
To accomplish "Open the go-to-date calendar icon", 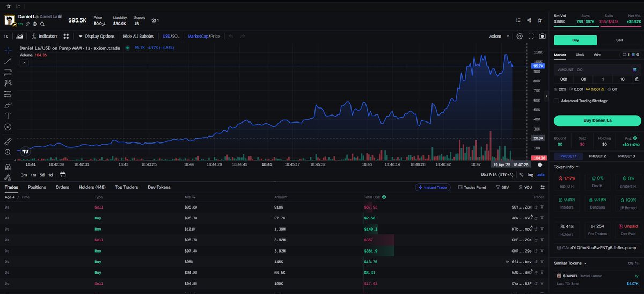I will point(63,175).
